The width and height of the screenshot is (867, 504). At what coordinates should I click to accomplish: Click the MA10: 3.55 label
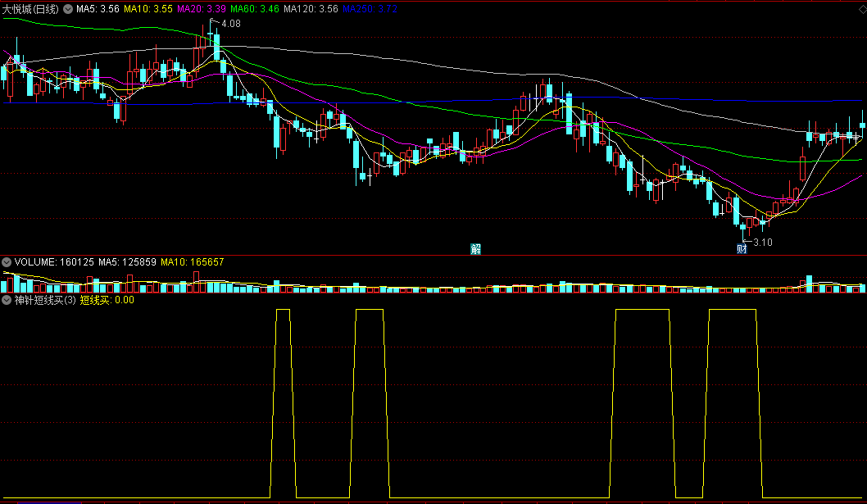click(x=148, y=9)
